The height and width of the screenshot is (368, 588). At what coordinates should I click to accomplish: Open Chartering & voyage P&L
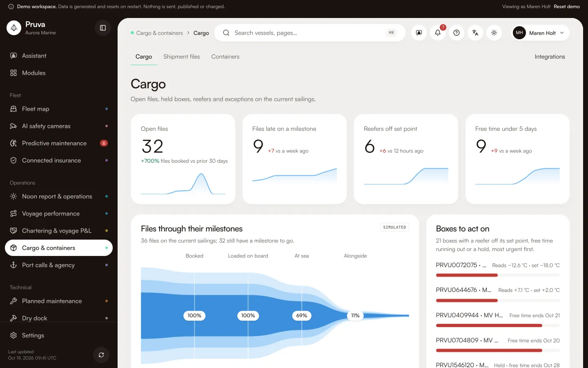pyautogui.click(x=59, y=231)
